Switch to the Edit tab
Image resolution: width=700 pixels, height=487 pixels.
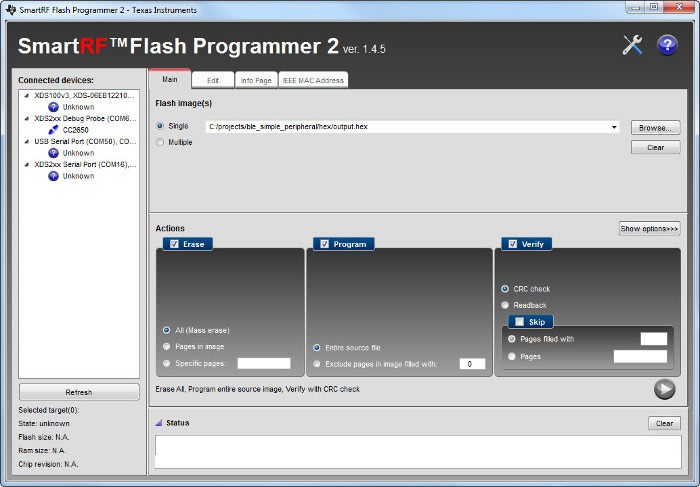click(213, 80)
